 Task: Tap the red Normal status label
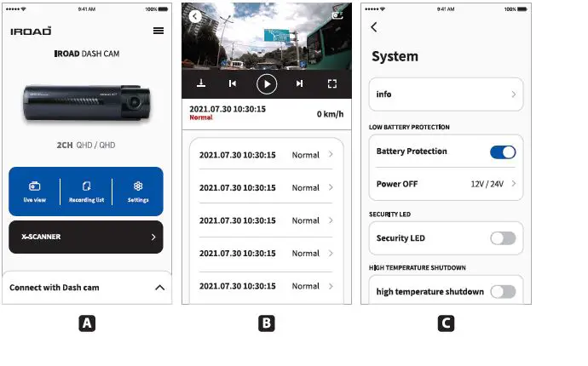(x=201, y=117)
